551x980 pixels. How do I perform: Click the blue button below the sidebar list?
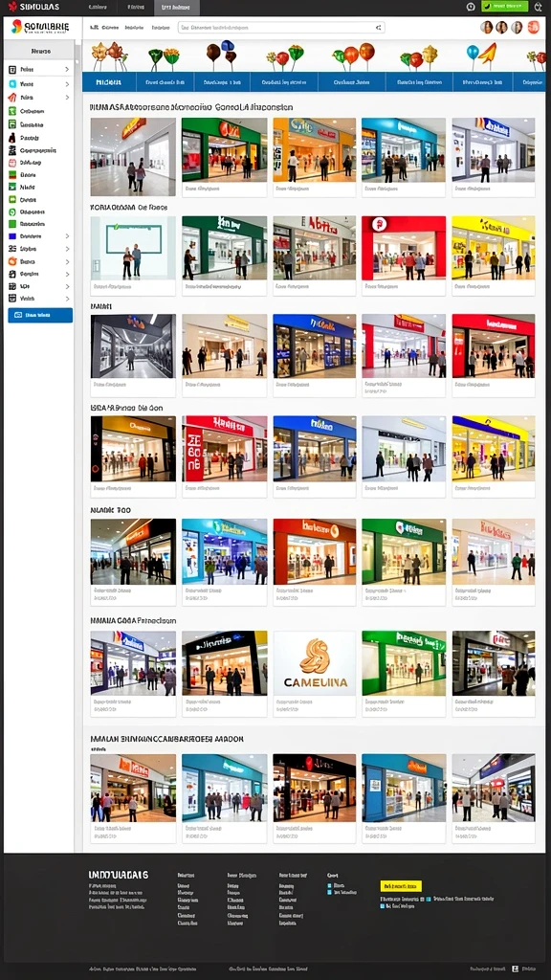pos(40,315)
